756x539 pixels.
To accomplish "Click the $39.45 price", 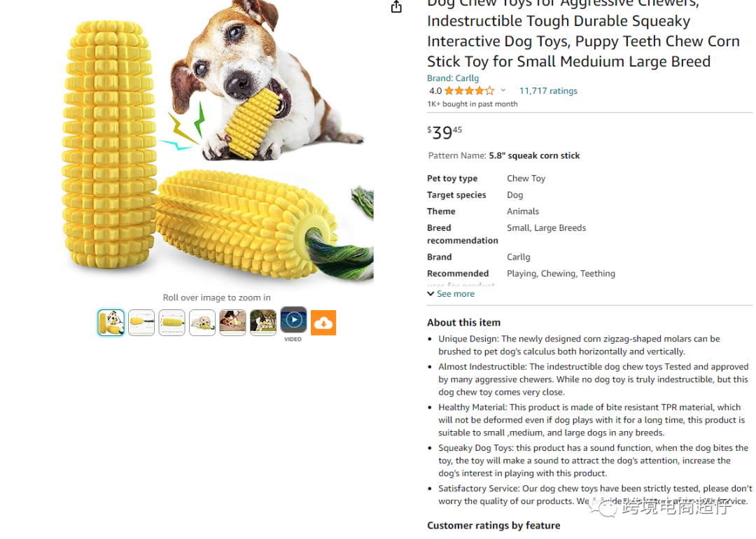I will (444, 132).
